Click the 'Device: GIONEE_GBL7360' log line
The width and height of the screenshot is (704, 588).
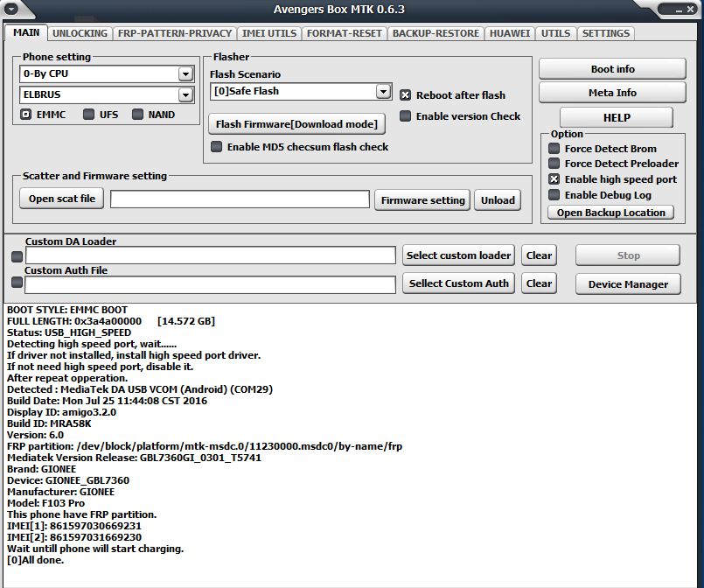[x=68, y=480]
